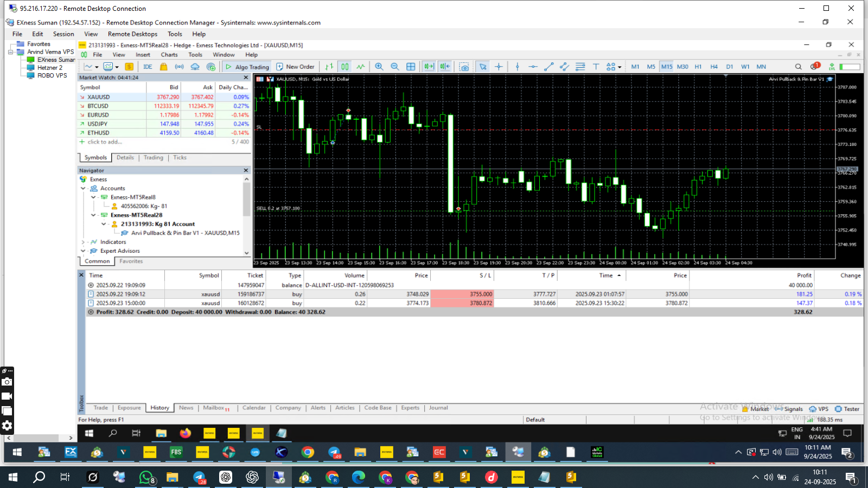Select BTCUSD row in Market Watch
Screen dimensions: 868x488
[x=164, y=106]
